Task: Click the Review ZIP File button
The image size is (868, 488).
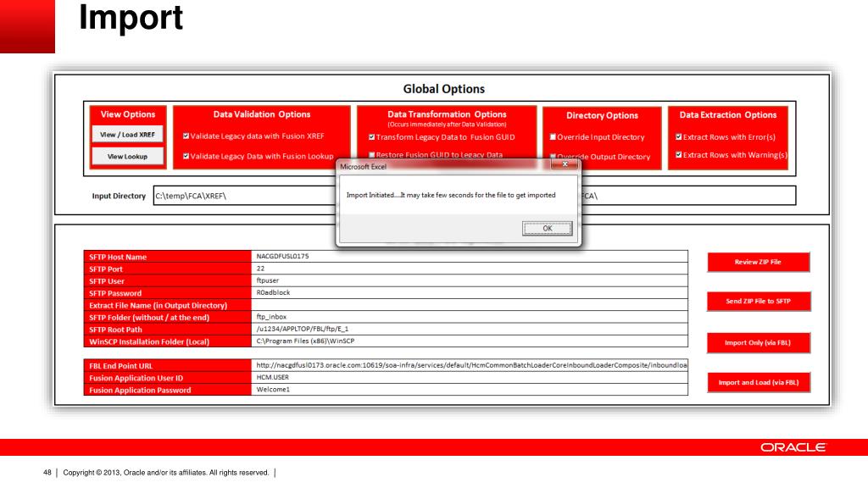Action: click(x=758, y=263)
